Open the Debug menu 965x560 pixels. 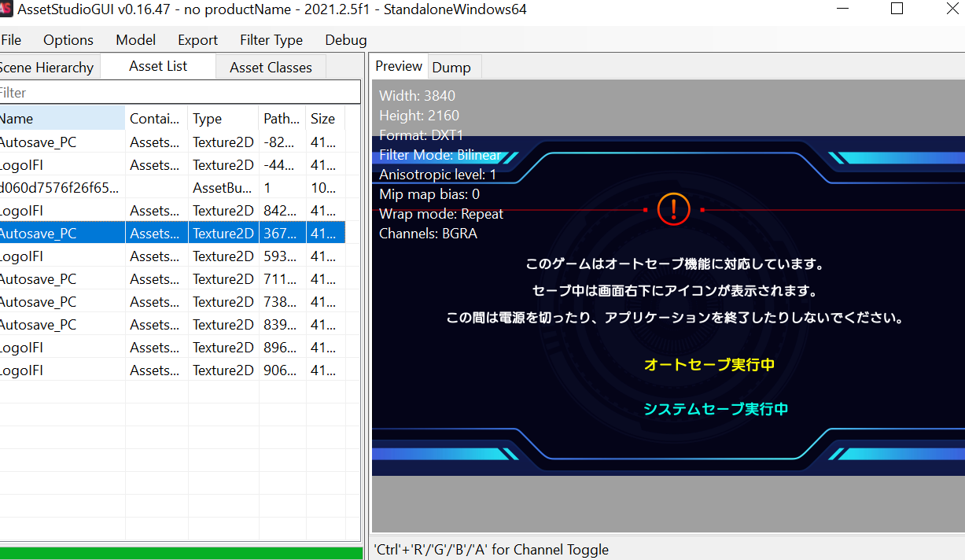346,40
